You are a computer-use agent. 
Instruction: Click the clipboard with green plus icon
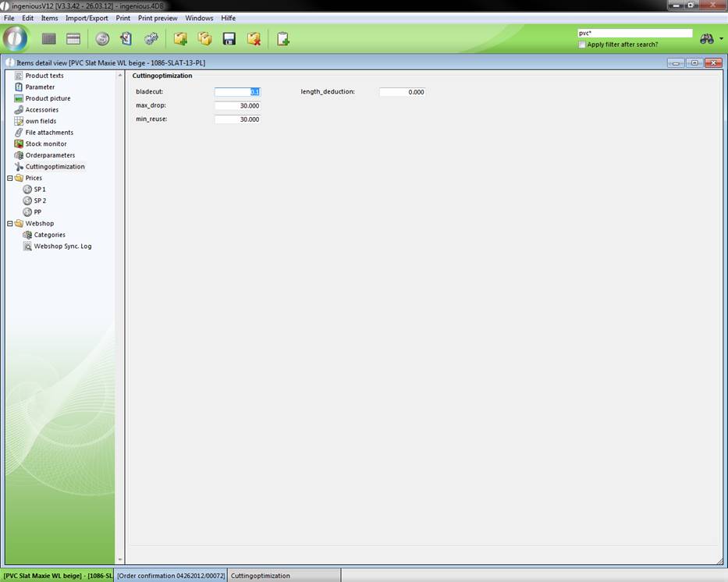(x=282, y=39)
